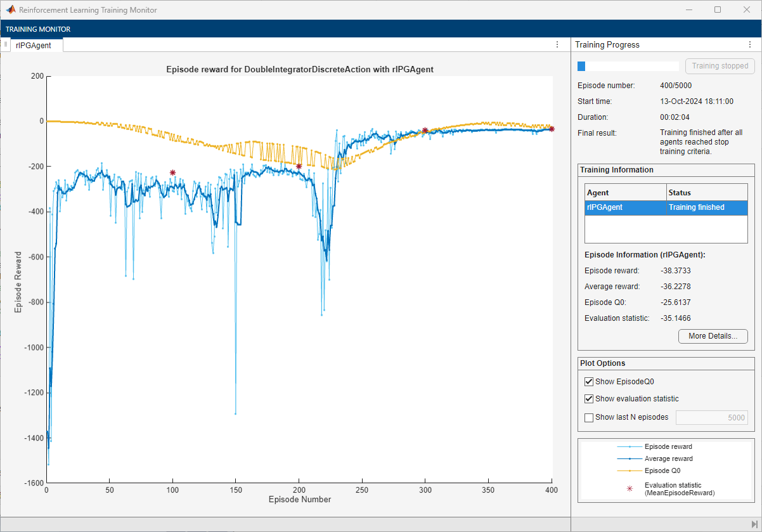Select the rlPGAgent document tab
The width and height of the screenshot is (762, 532).
click(34, 45)
